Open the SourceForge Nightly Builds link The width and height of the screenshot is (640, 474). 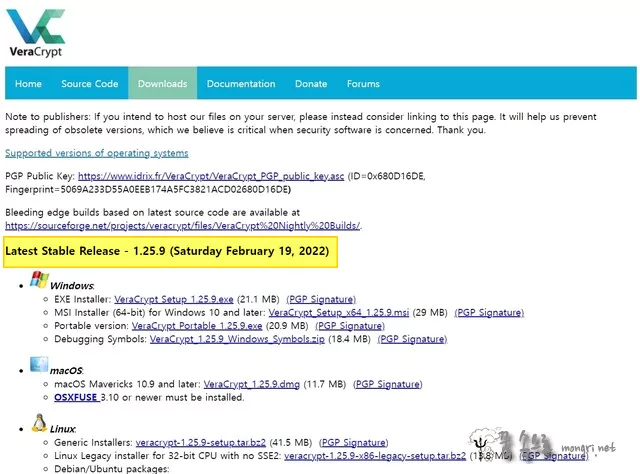(182, 225)
